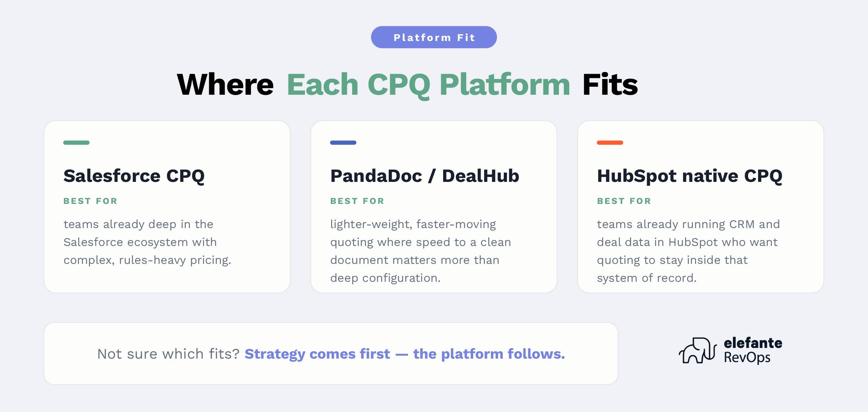The width and height of the screenshot is (868, 412).
Task: Click the word 'Fits' in the headline
Action: point(610,85)
